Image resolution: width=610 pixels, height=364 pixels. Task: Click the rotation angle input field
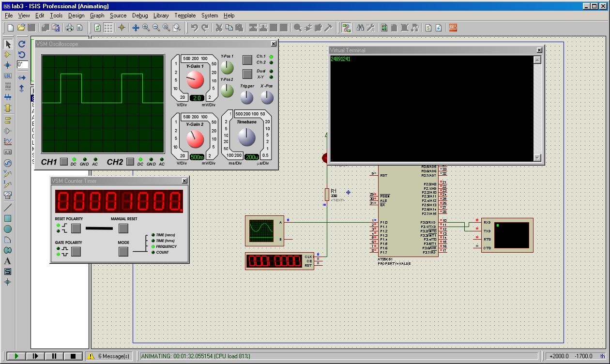point(23,64)
